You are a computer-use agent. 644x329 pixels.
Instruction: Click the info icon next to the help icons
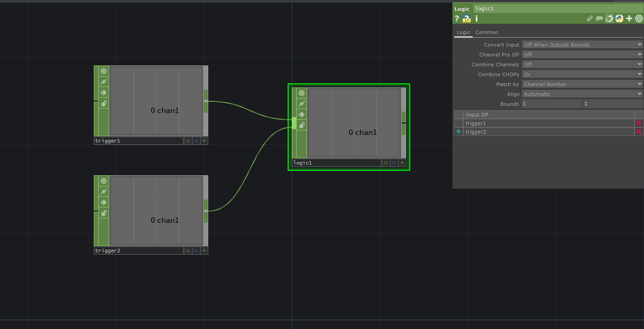(x=476, y=18)
